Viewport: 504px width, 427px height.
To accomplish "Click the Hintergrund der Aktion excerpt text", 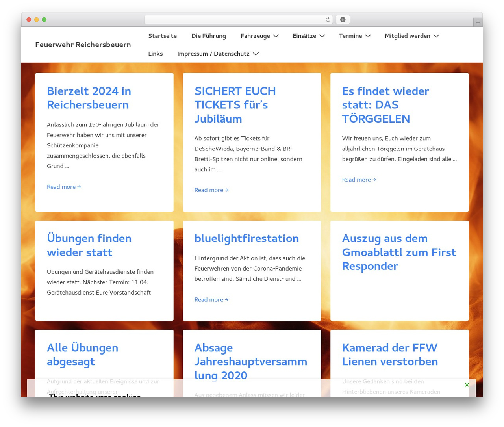I will coord(250,268).
